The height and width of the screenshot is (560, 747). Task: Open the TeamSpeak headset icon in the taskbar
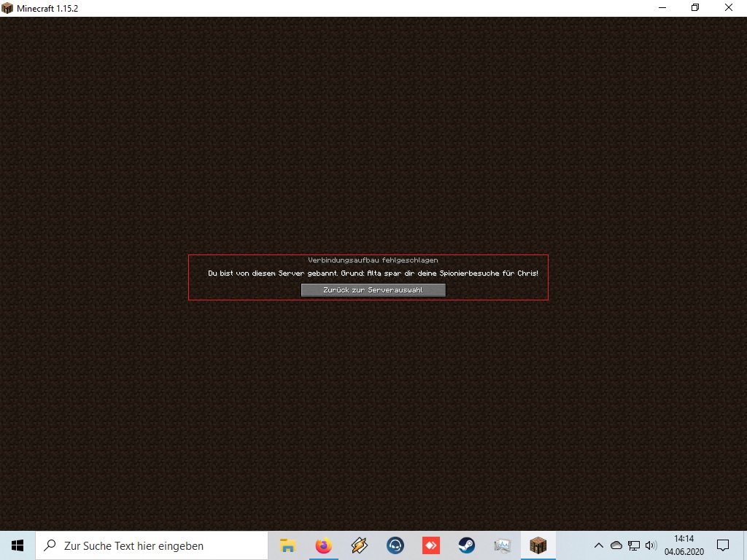[395, 545]
